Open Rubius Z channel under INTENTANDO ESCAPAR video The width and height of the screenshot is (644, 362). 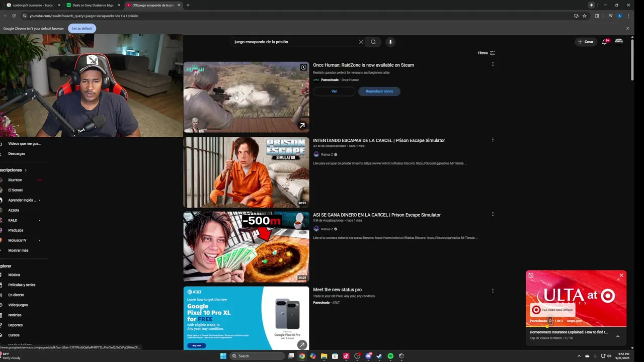(327, 154)
